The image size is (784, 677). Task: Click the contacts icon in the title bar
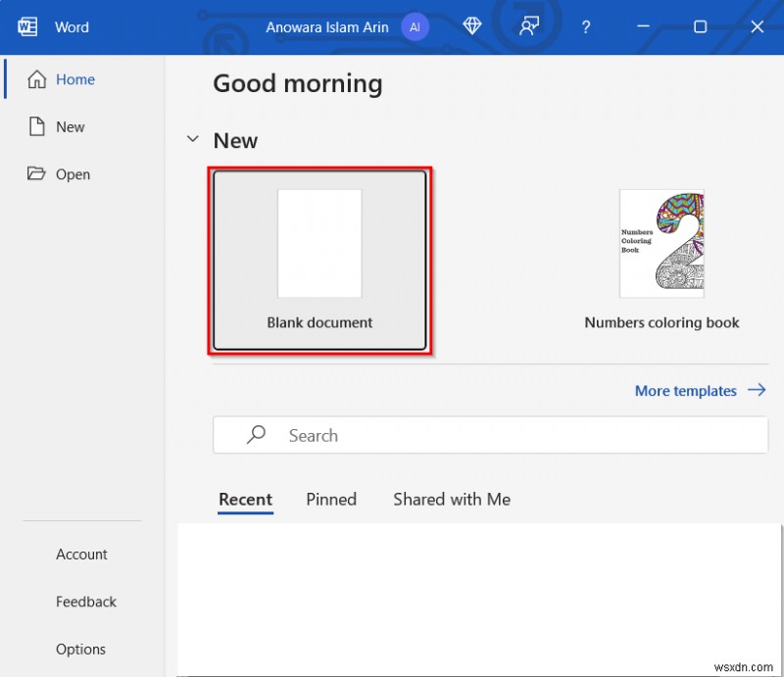click(528, 26)
